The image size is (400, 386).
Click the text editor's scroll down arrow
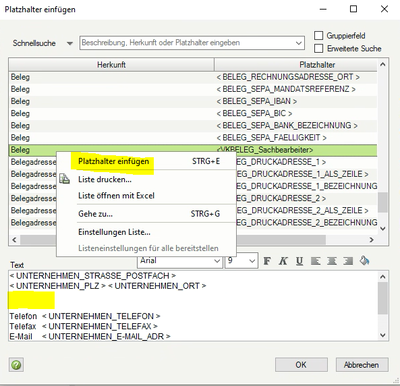tap(383, 335)
